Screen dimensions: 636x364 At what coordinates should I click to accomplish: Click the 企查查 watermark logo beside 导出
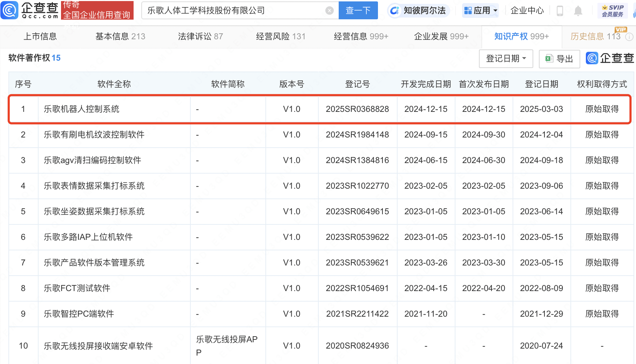[610, 58]
